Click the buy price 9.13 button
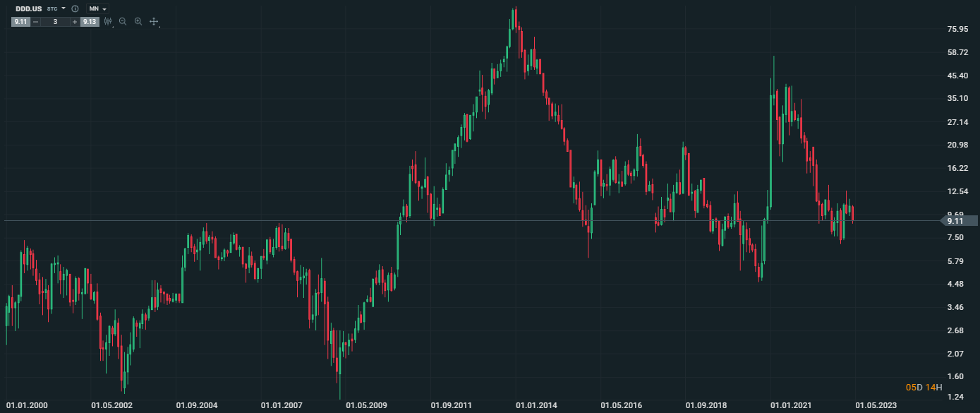Image resolution: width=980 pixels, height=413 pixels. pos(90,22)
